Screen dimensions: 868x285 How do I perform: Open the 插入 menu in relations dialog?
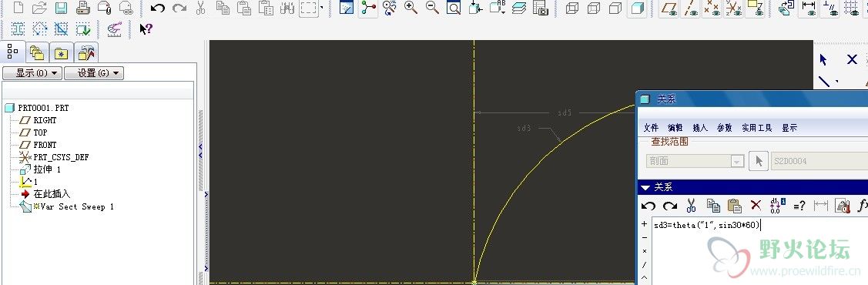coord(700,128)
